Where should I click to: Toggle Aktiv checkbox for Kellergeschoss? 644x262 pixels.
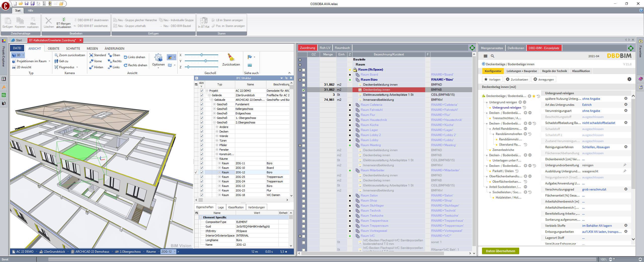pyautogui.click(x=202, y=109)
